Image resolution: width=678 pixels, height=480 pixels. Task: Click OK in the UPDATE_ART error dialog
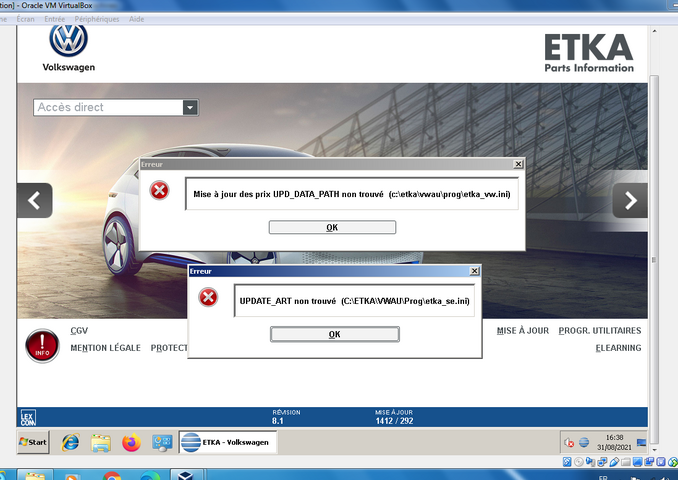pyautogui.click(x=335, y=334)
